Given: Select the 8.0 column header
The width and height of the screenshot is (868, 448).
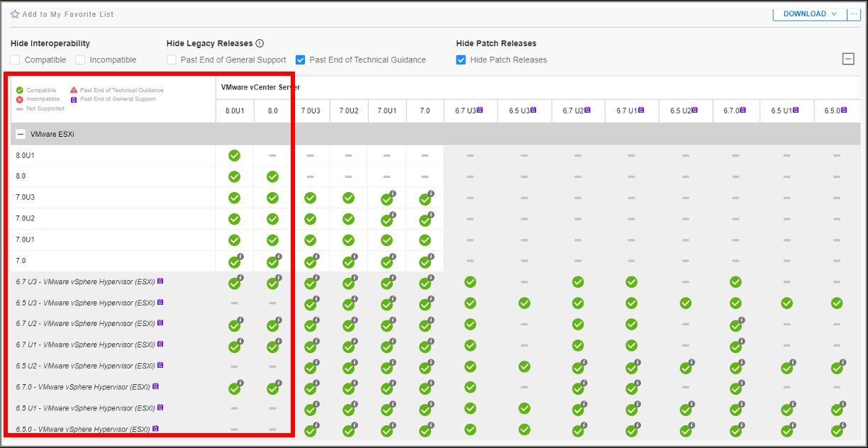Looking at the screenshot, I should click(x=272, y=111).
